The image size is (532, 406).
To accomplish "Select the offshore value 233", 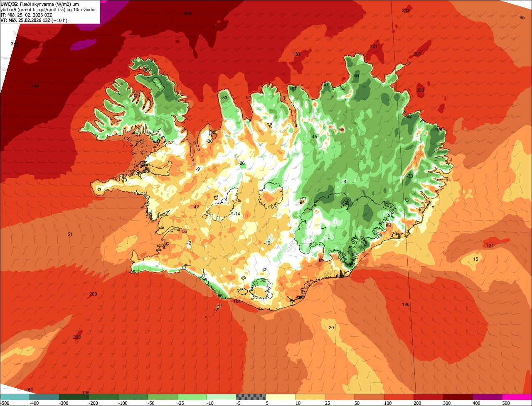I will tap(420, 90).
